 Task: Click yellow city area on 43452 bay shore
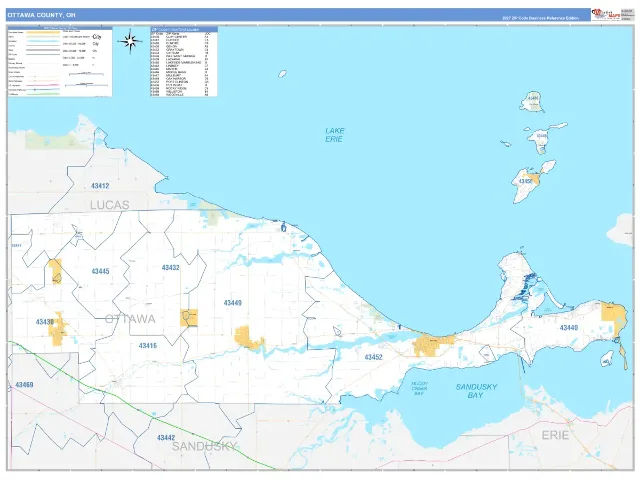(432, 345)
